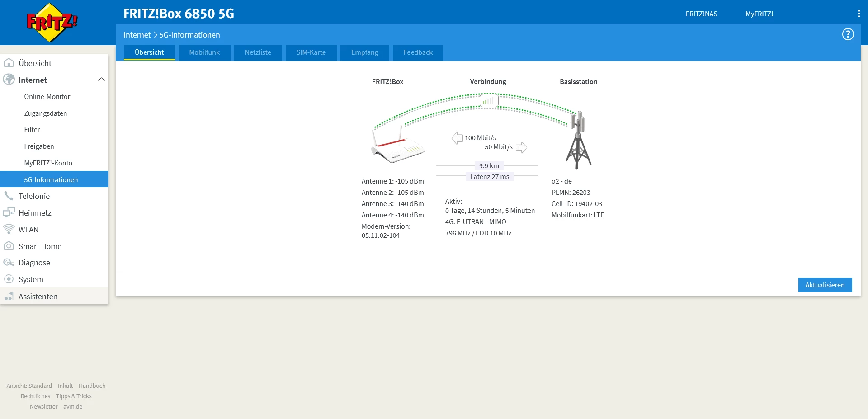Click the Diagnose icon

tap(9, 263)
